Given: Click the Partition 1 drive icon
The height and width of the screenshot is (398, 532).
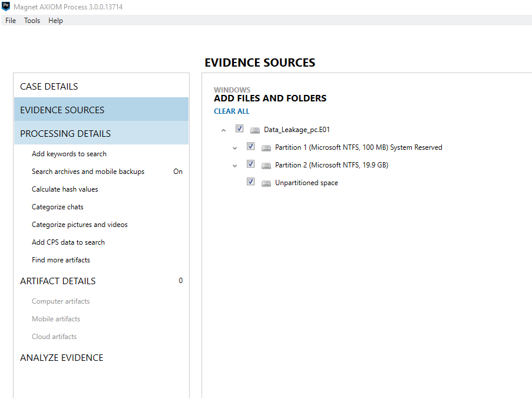Looking at the screenshot, I should [x=266, y=148].
